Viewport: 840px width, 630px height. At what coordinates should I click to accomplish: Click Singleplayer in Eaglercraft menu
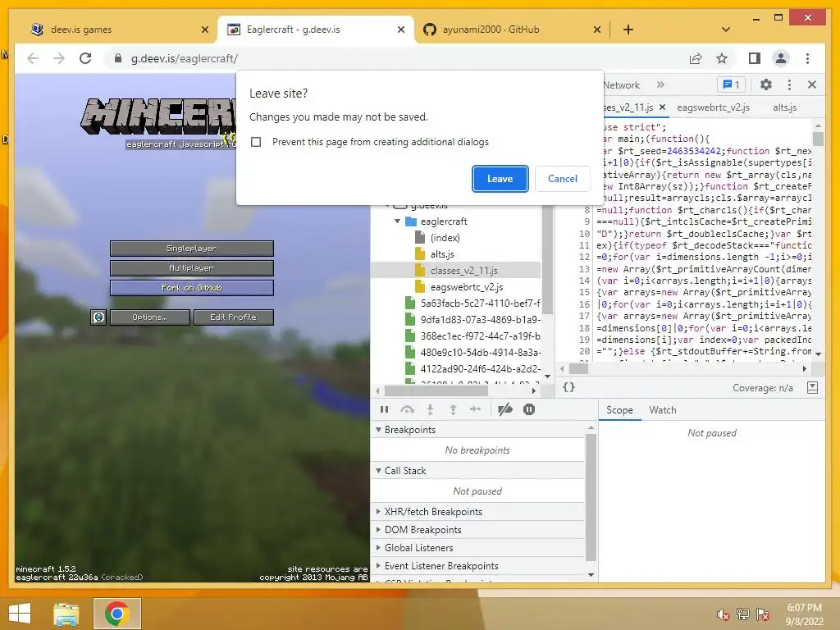pyautogui.click(x=192, y=249)
